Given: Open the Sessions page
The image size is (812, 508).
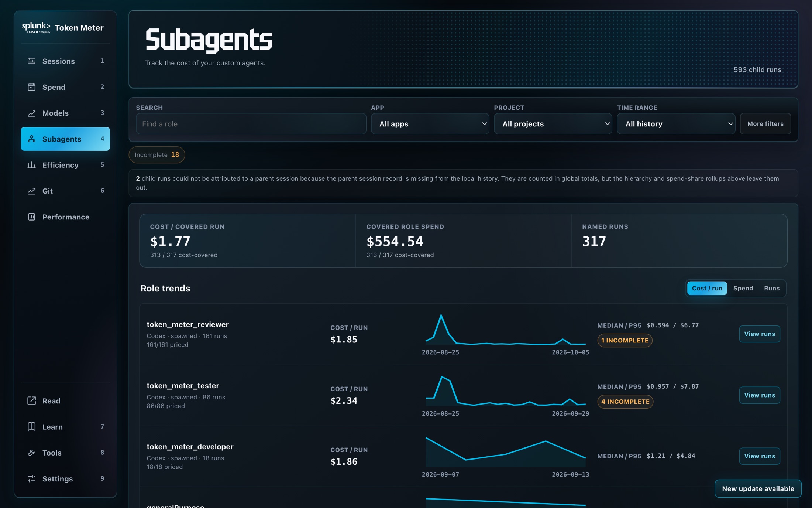Looking at the screenshot, I should tap(65, 61).
